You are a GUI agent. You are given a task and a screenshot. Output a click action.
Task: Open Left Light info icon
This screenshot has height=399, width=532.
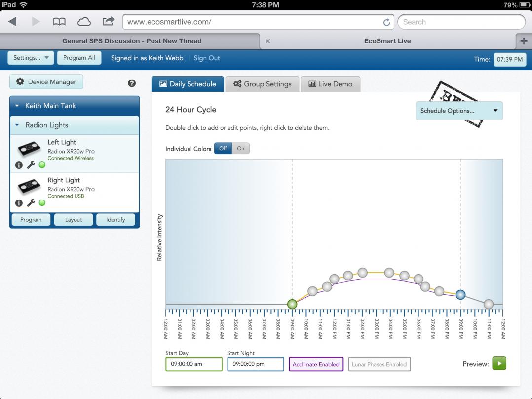pos(19,165)
